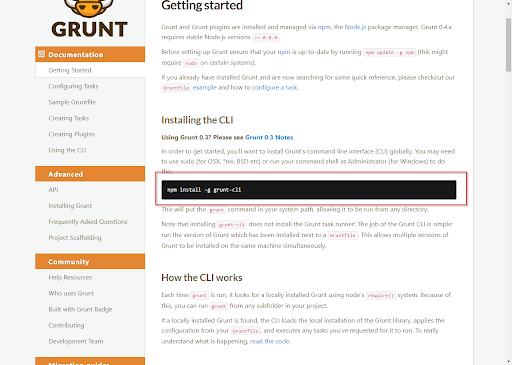
Task: Follow the Node.js link
Action: [x=355, y=27]
